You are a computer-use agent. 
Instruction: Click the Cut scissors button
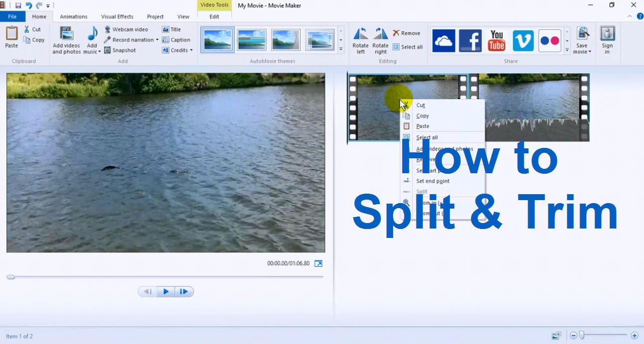tap(33, 29)
